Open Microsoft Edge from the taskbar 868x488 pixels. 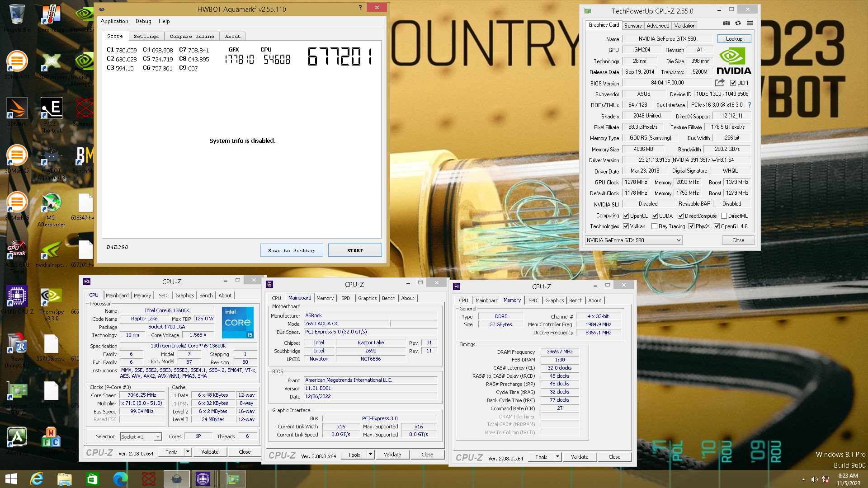120,479
